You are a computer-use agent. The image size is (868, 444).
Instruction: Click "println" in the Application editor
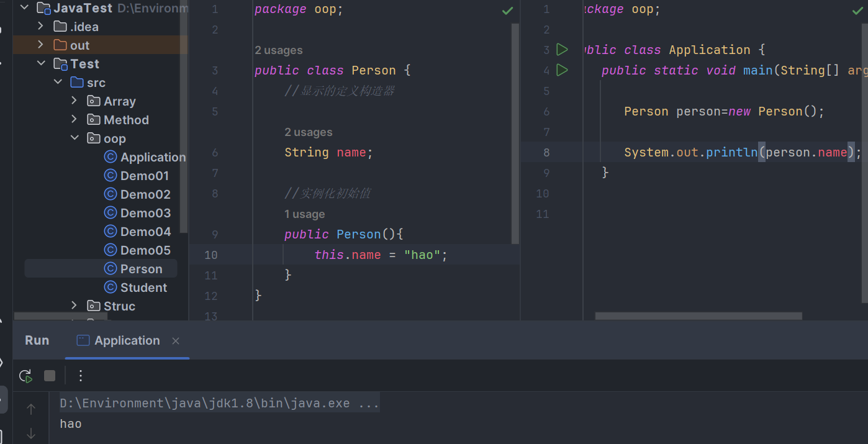731,152
